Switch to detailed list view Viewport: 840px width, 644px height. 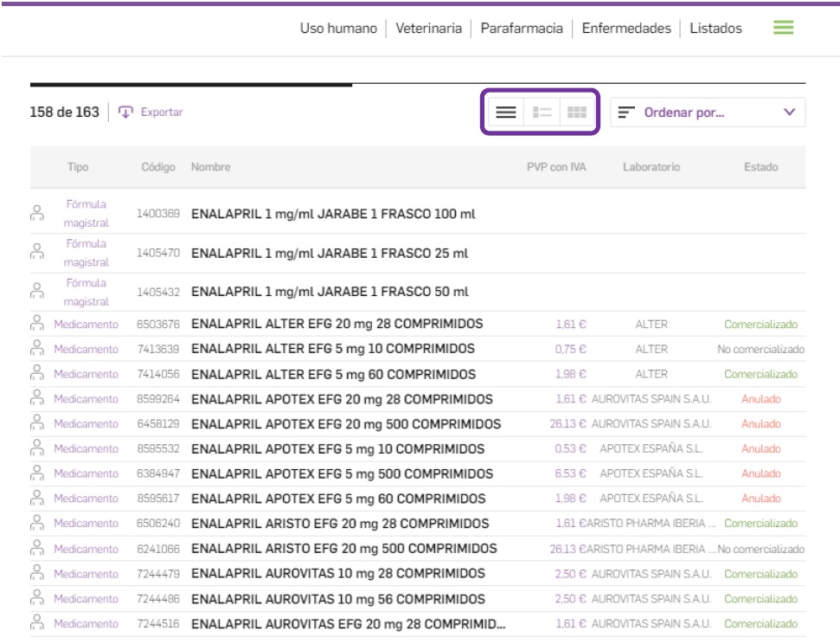[x=542, y=113]
